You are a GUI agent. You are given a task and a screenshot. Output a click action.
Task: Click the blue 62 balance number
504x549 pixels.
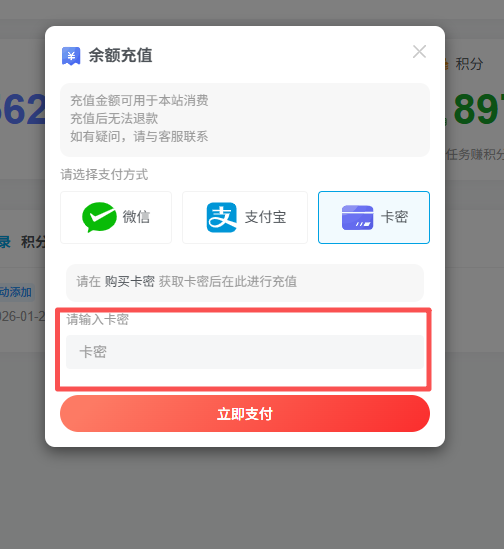click(x=23, y=110)
